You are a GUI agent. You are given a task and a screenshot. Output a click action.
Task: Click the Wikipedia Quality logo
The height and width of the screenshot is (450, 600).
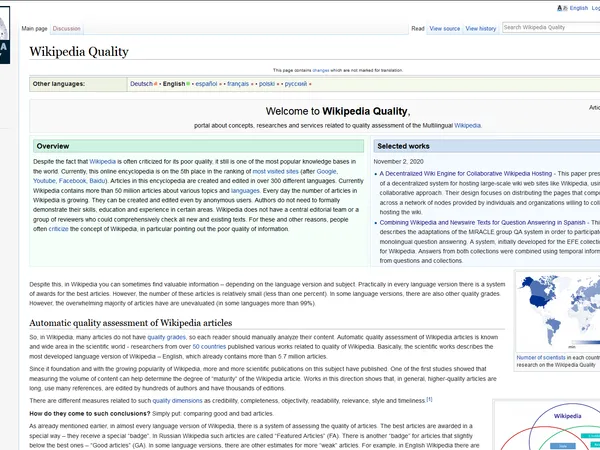(5, 35)
